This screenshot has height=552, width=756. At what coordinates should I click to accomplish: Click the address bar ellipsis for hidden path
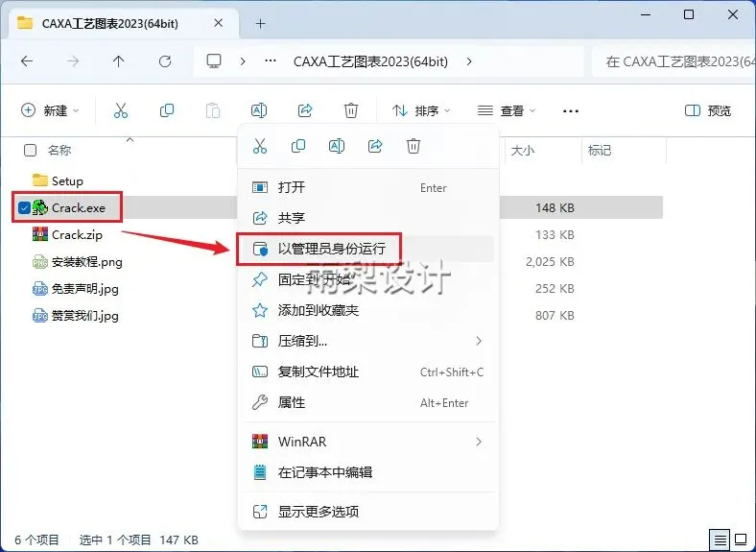pyautogui.click(x=271, y=61)
